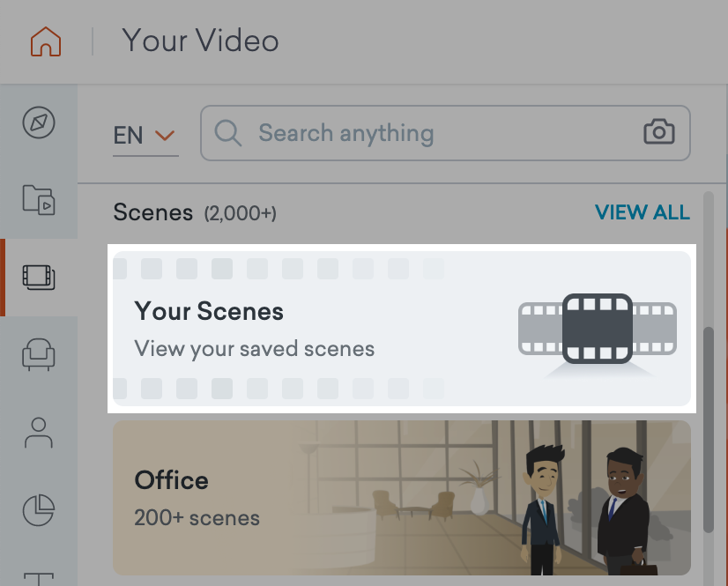Image resolution: width=728 pixels, height=586 pixels.
Task: Open the Explore compass panel in sidebar
Action: click(39, 122)
